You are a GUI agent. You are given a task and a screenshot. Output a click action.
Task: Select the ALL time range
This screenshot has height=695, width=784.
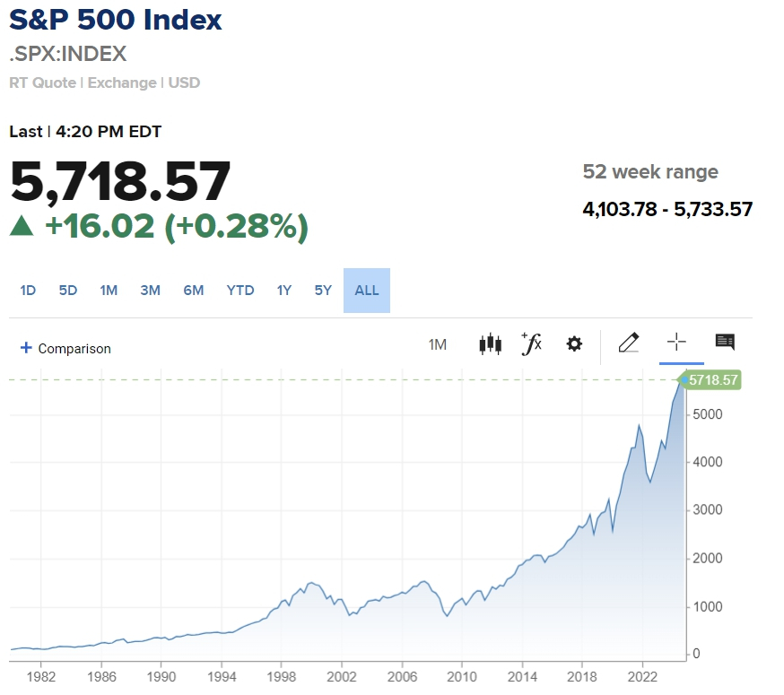pyautogui.click(x=367, y=291)
